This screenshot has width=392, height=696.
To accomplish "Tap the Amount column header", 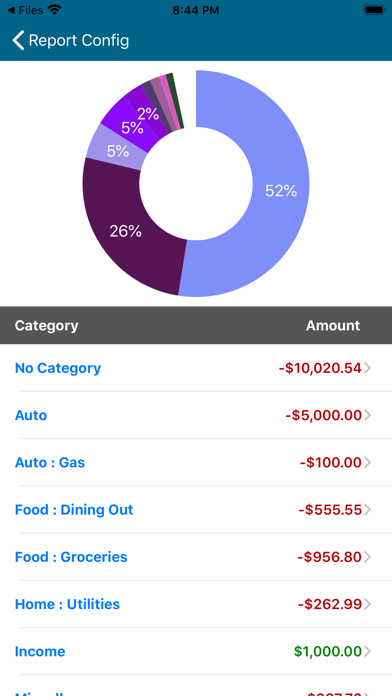I will coord(333,325).
